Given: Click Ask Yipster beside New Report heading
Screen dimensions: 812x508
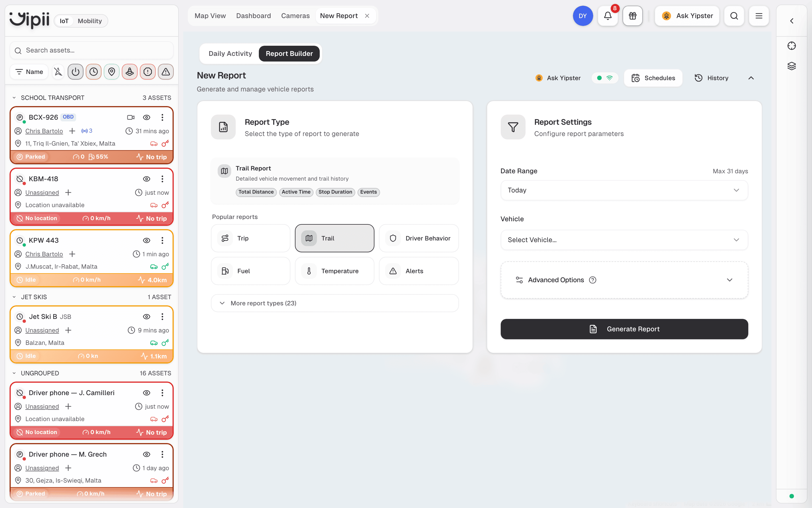Looking at the screenshot, I should click(x=558, y=78).
